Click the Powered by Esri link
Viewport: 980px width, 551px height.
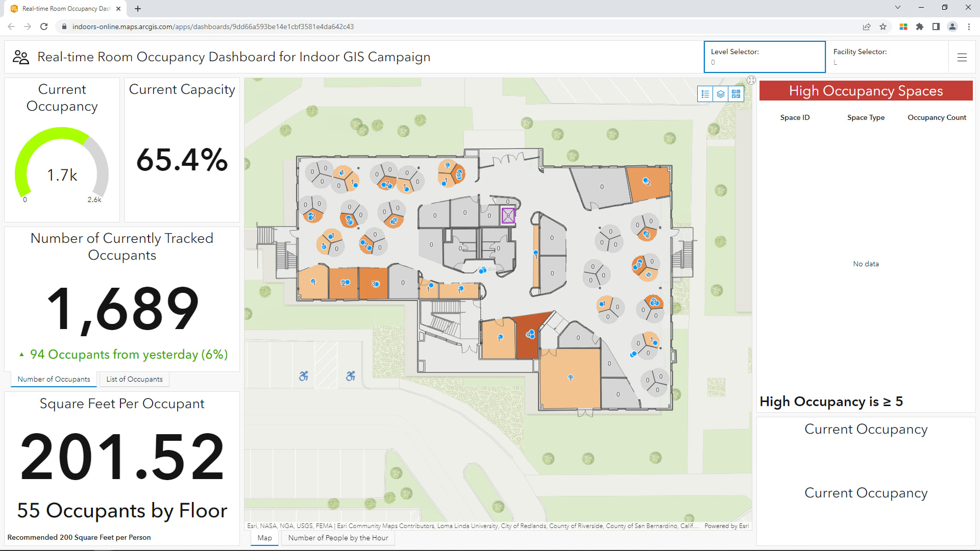click(x=726, y=526)
